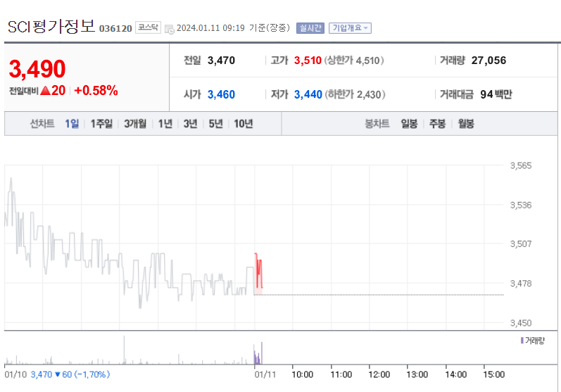Click the 거래량 purple legend marker
561x392 pixels.
(522, 340)
